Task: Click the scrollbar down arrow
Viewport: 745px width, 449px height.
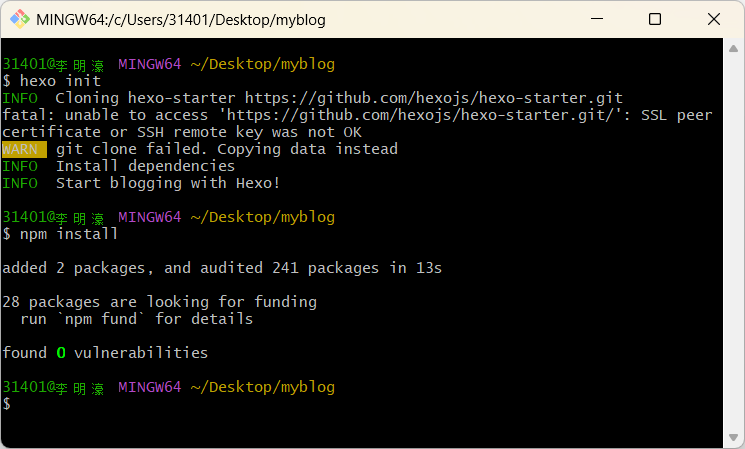Action: click(x=733, y=435)
